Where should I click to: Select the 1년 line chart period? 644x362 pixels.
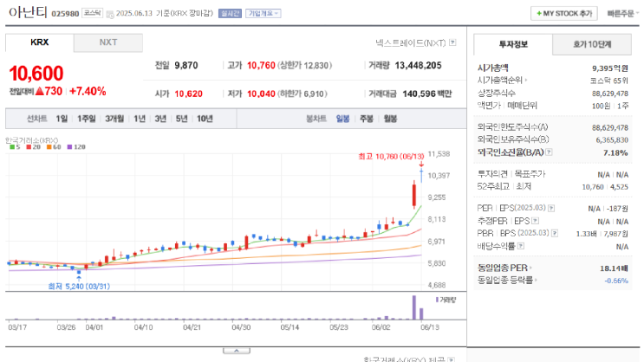pos(140,119)
